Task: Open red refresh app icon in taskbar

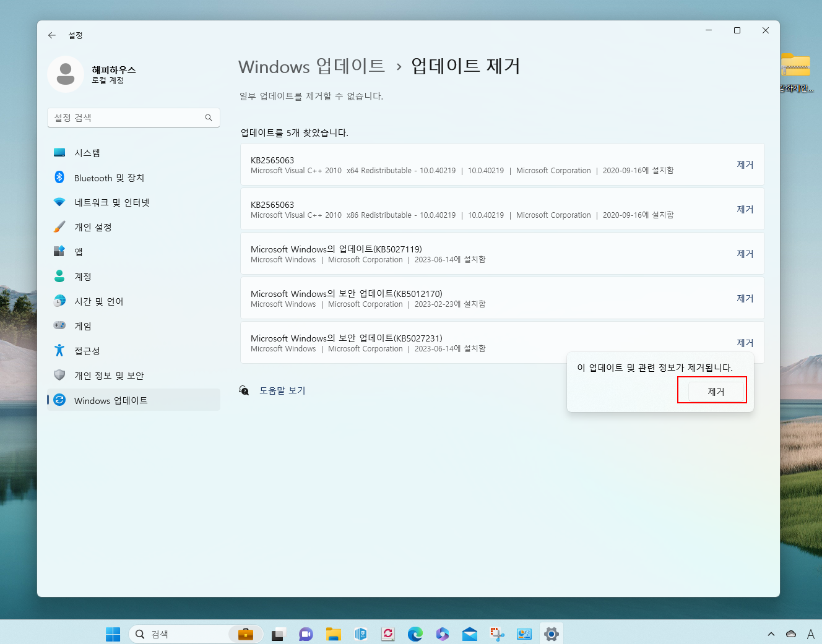Action: (388, 634)
